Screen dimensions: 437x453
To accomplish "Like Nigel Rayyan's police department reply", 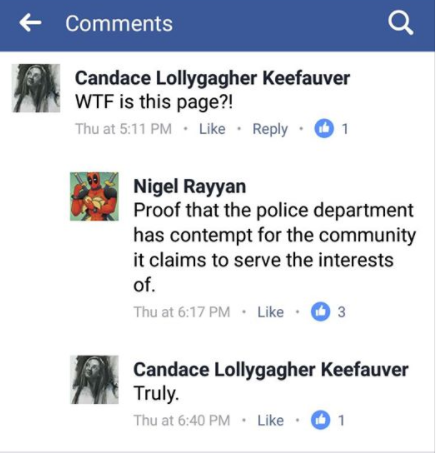I will coord(270,312).
